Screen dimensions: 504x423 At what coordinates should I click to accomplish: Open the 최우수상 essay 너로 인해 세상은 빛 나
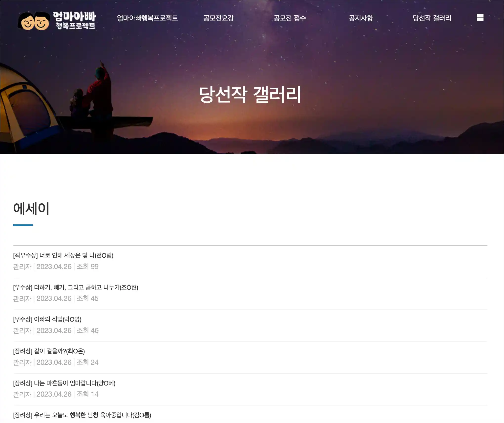pyautogui.click(x=63, y=255)
